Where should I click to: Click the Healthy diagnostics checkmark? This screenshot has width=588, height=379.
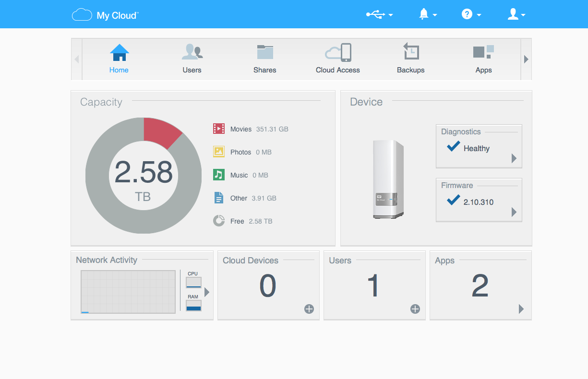pyautogui.click(x=454, y=146)
